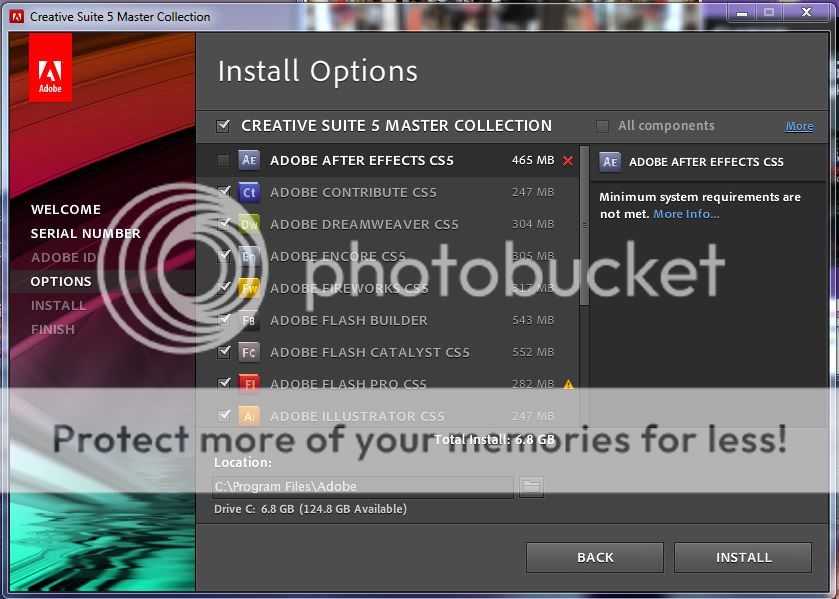839x599 pixels.
Task: Select the Adobe After Effects CS5 row text
Action: point(362,161)
